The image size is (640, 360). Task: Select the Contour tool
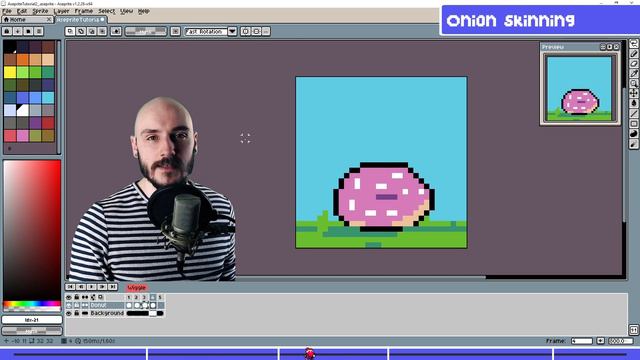pos(634,133)
